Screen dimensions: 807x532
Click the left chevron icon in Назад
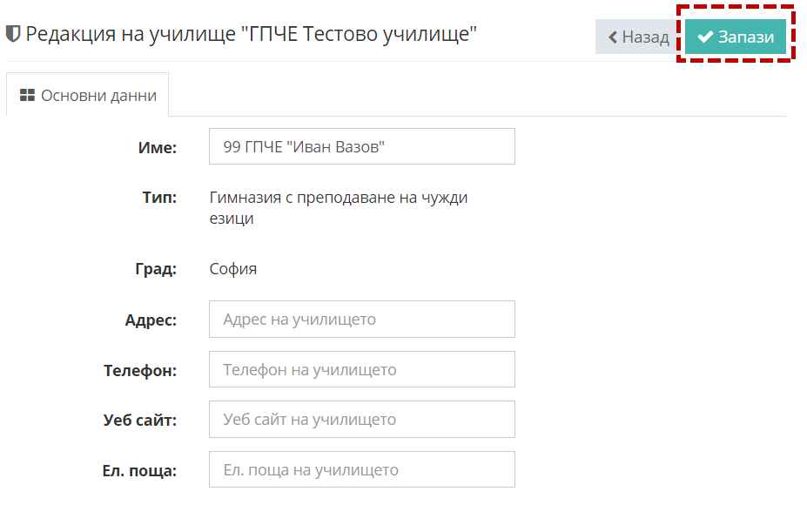click(x=613, y=37)
